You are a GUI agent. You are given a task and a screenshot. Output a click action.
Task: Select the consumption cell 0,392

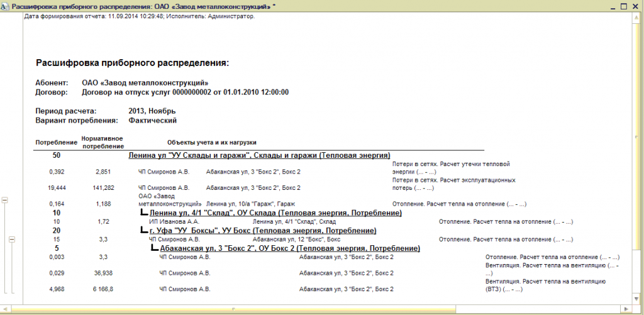coord(57,172)
